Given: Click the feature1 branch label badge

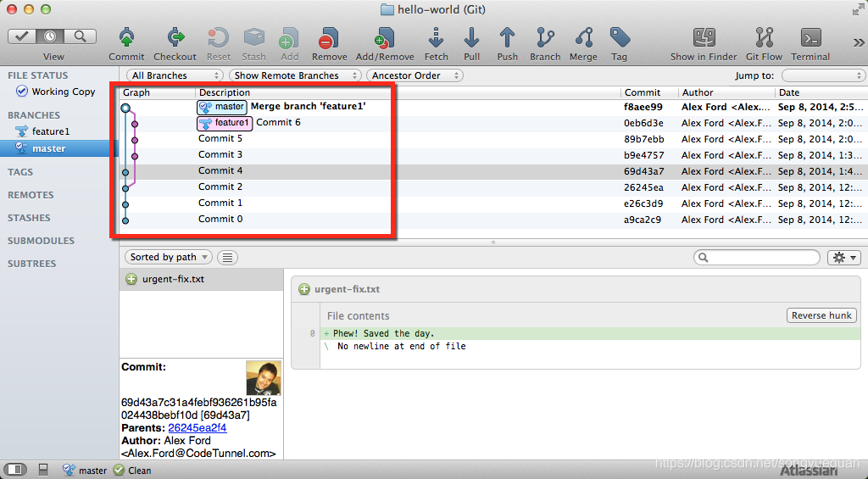Looking at the screenshot, I should (x=225, y=123).
